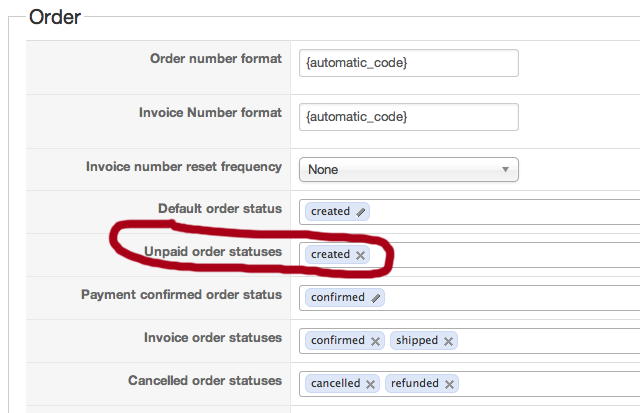Click the Invoice Number format field

coord(408,117)
